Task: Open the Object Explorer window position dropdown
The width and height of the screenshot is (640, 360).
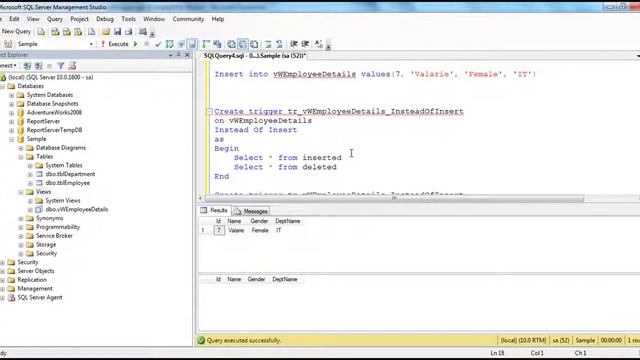Action: tap(170, 55)
